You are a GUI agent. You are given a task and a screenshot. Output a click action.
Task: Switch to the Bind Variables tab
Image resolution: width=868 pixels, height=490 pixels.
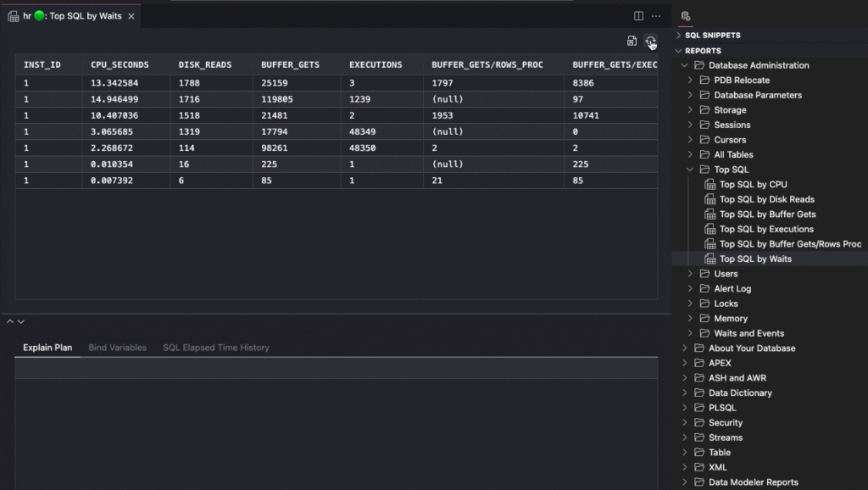[x=117, y=348]
